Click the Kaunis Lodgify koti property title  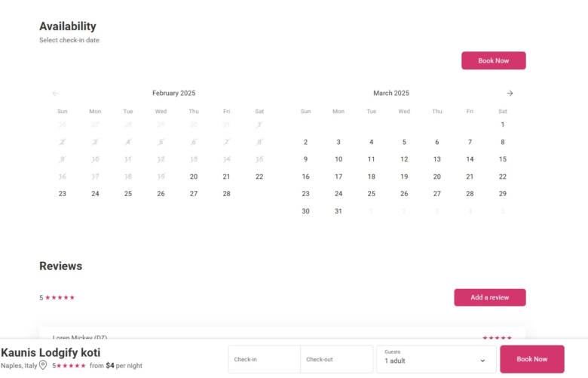click(x=51, y=352)
